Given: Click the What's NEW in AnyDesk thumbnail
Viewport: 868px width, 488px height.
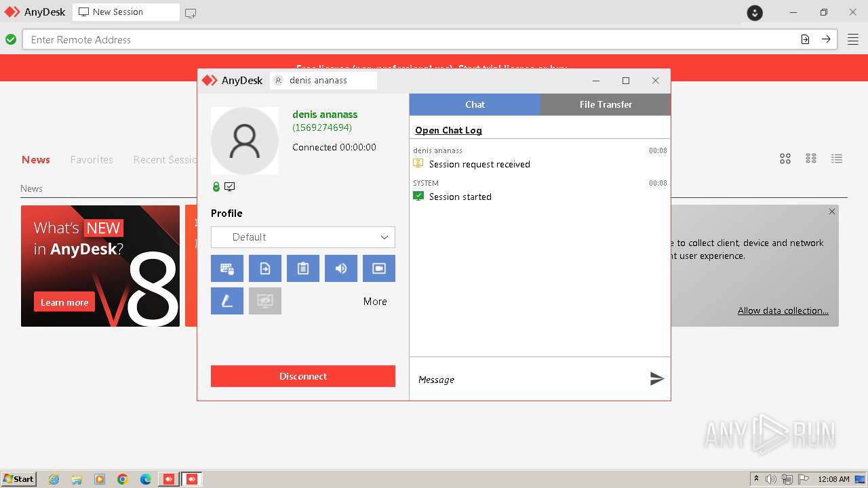Looking at the screenshot, I should pos(100,266).
